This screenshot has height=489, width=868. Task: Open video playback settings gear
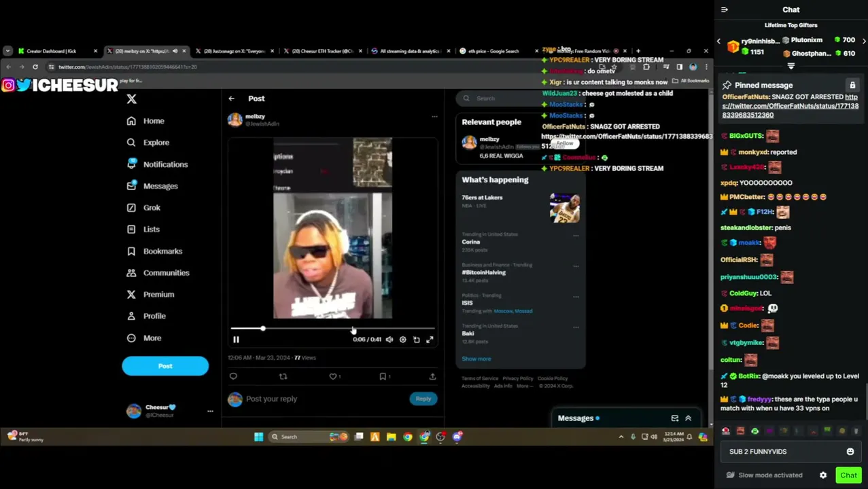(402, 340)
